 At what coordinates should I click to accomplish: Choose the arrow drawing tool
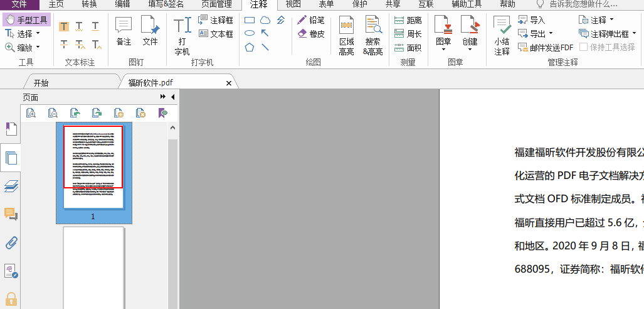(265, 33)
